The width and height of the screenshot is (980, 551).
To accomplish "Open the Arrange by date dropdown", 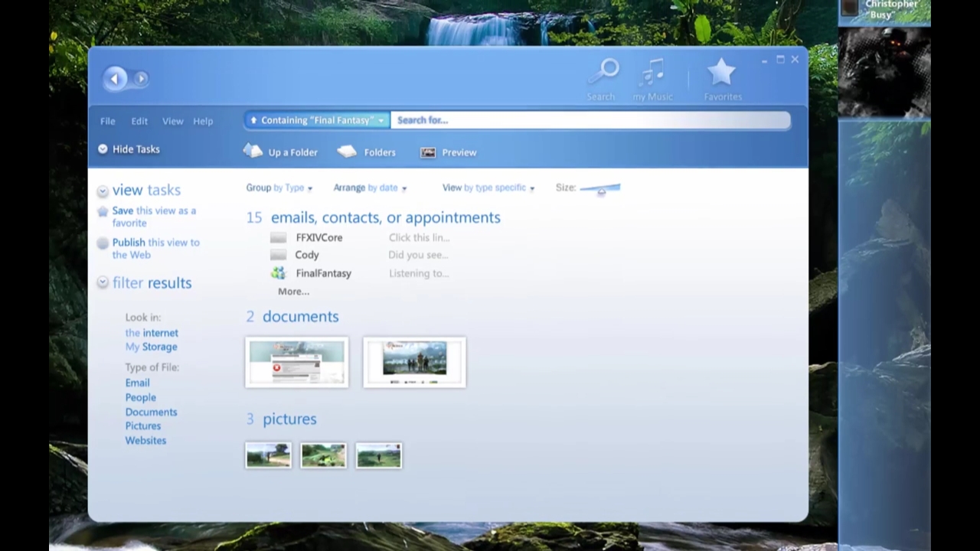I will (370, 187).
